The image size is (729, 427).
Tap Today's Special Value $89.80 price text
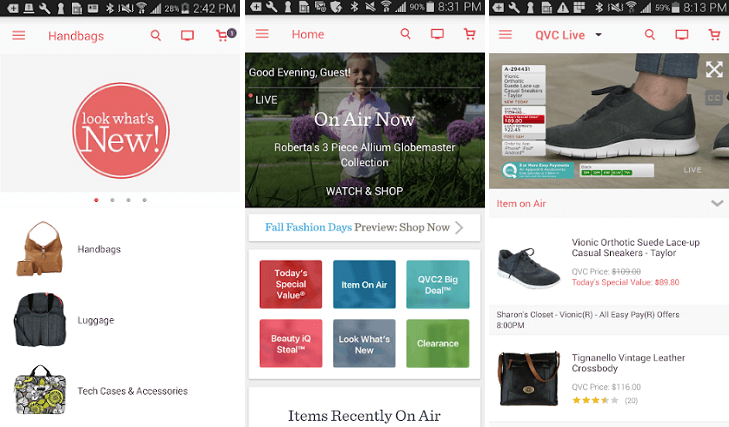(x=625, y=282)
